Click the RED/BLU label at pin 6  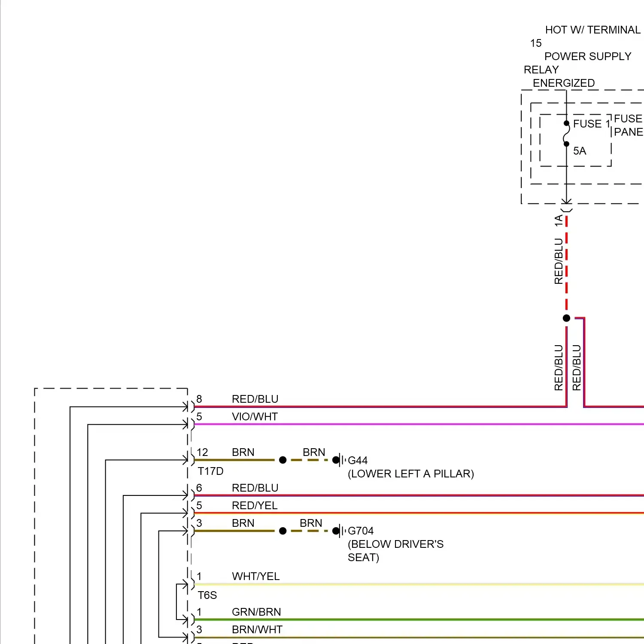[255, 488]
